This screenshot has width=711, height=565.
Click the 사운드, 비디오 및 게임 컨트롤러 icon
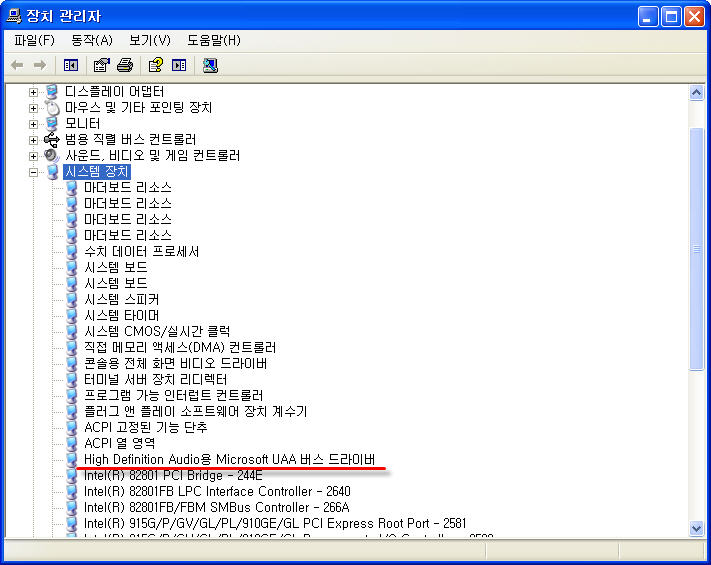pos(52,156)
